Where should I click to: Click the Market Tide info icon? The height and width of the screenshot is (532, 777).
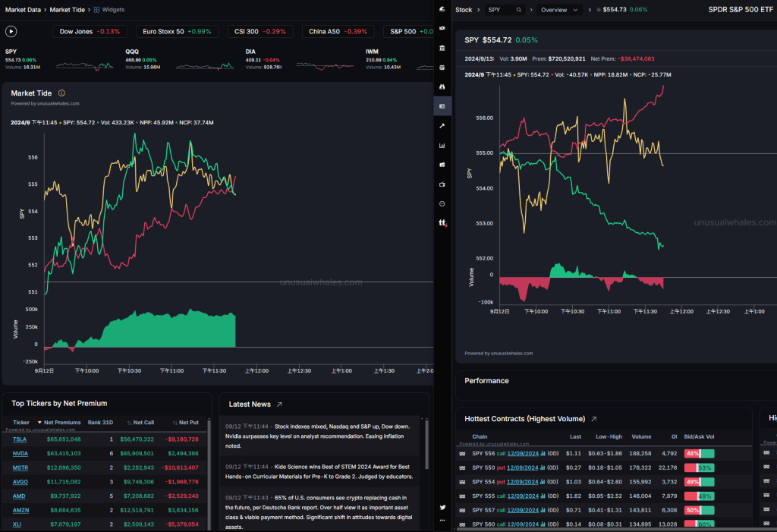tap(61, 93)
